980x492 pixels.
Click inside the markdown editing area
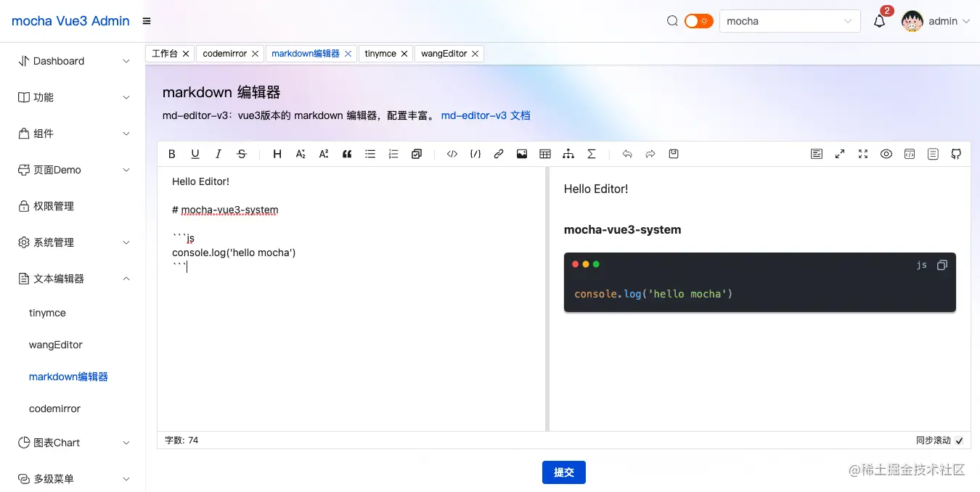[x=351, y=299]
